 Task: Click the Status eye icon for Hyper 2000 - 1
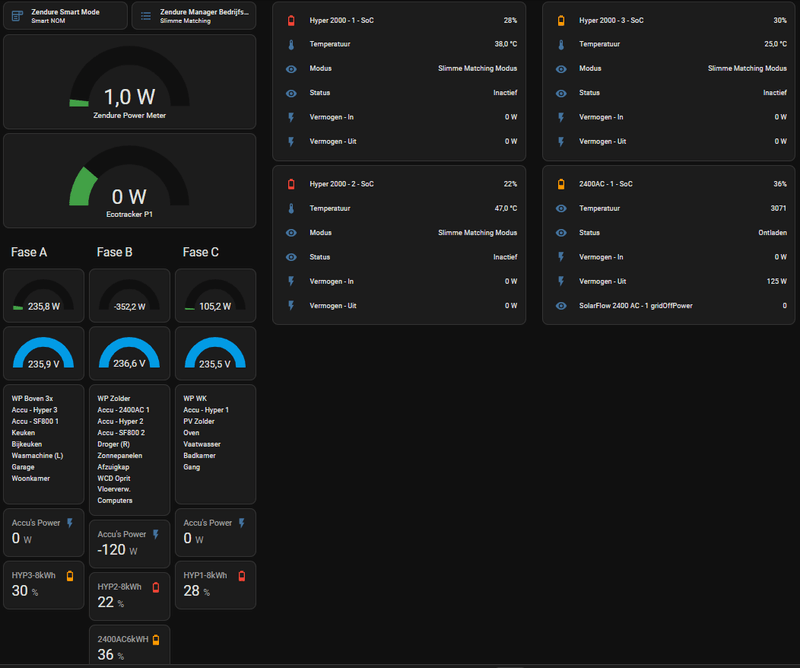(291, 93)
